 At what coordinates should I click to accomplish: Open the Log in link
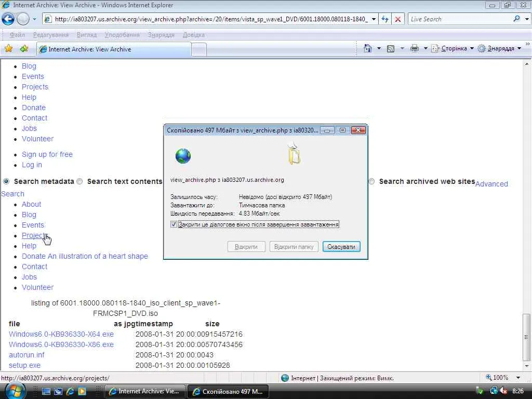(x=32, y=165)
